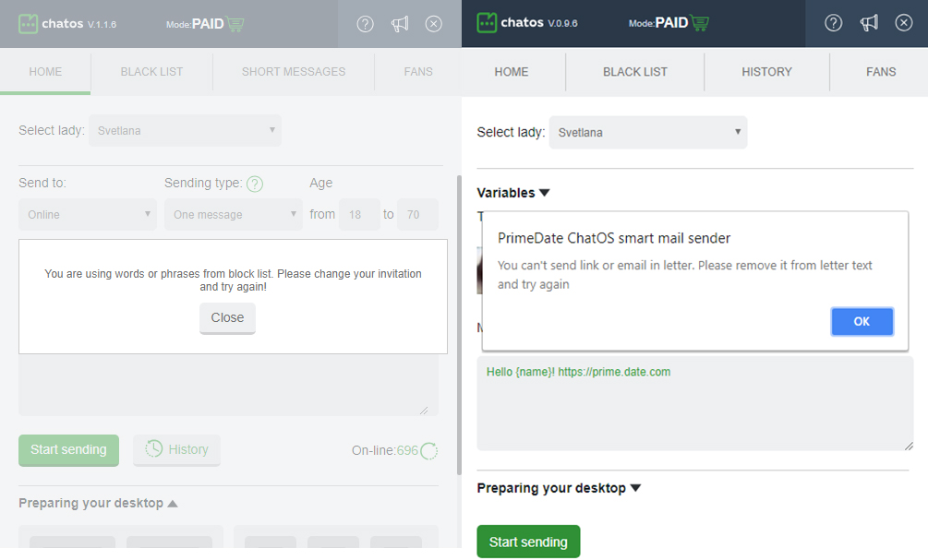
Task: Click the 'Send to:' label
Action: click(x=42, y=184)
